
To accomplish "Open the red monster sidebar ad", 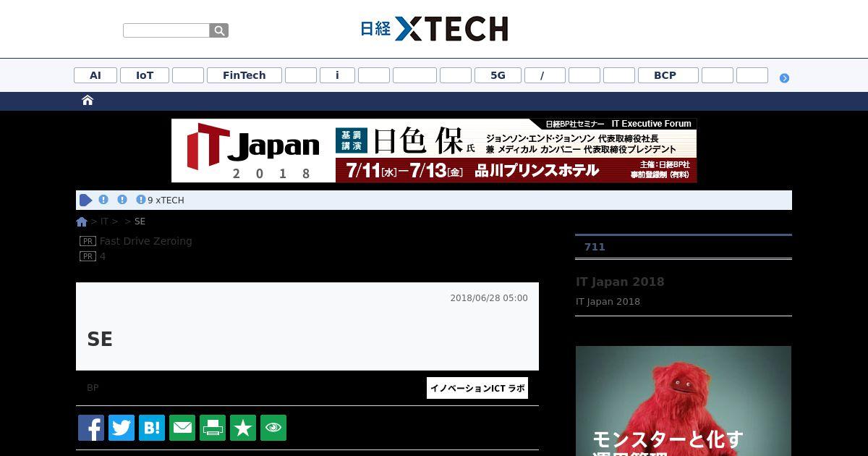I will click(684, 401).
